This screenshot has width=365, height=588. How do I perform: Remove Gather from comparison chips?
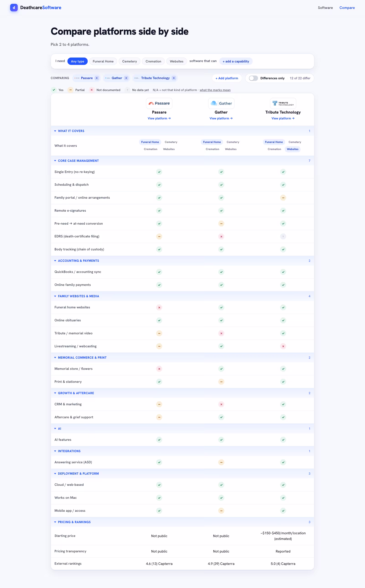pos(126,78)
